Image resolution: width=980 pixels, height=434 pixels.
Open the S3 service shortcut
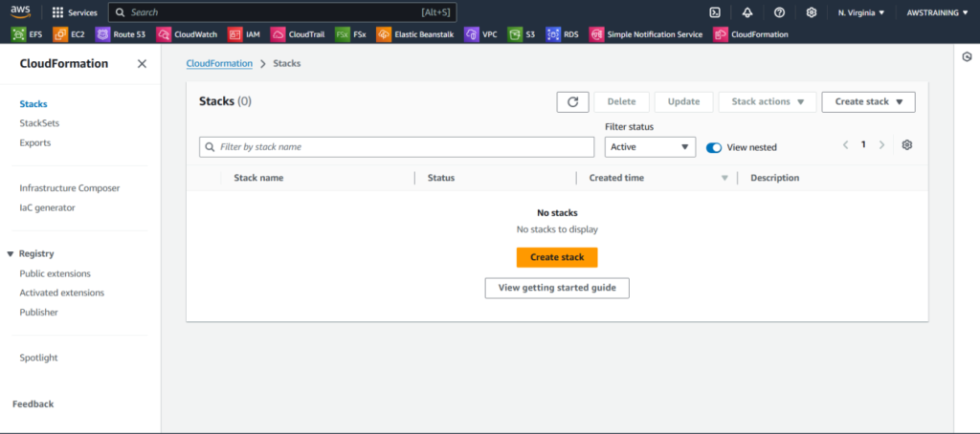coord(522,34)
